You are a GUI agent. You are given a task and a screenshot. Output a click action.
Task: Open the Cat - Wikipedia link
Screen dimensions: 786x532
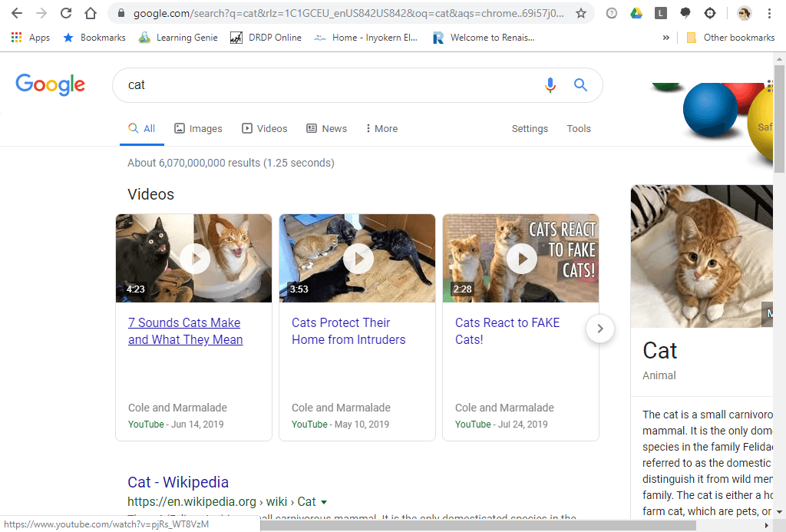tap(177, 482)
